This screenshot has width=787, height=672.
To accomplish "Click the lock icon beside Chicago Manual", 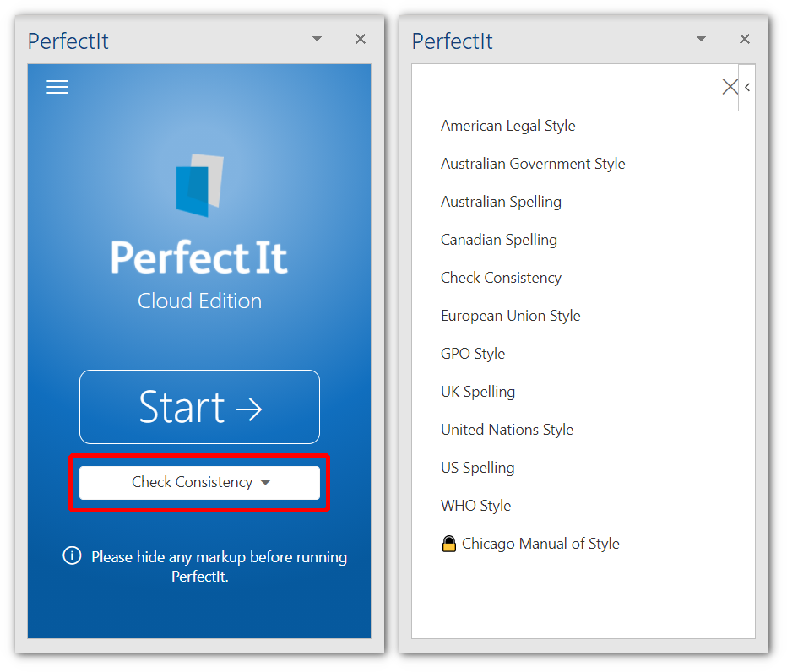I will coord(449,545).
